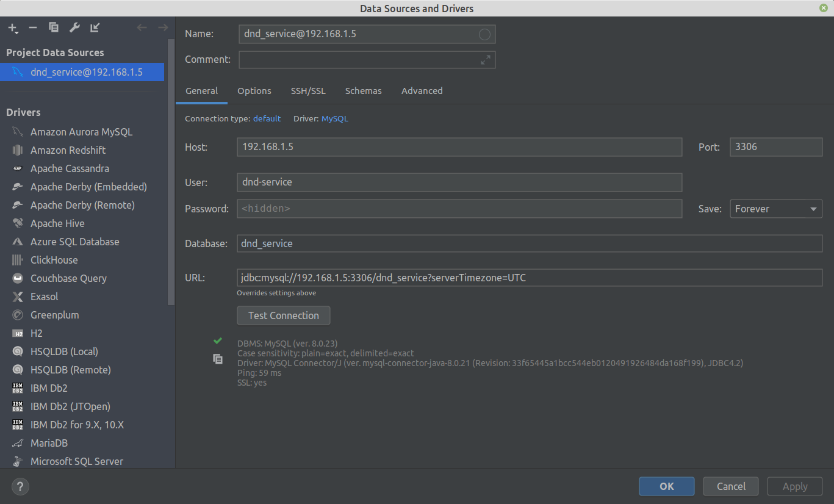834x504 pixels.
Task: Click the Apply button
Action: (795, 486)
